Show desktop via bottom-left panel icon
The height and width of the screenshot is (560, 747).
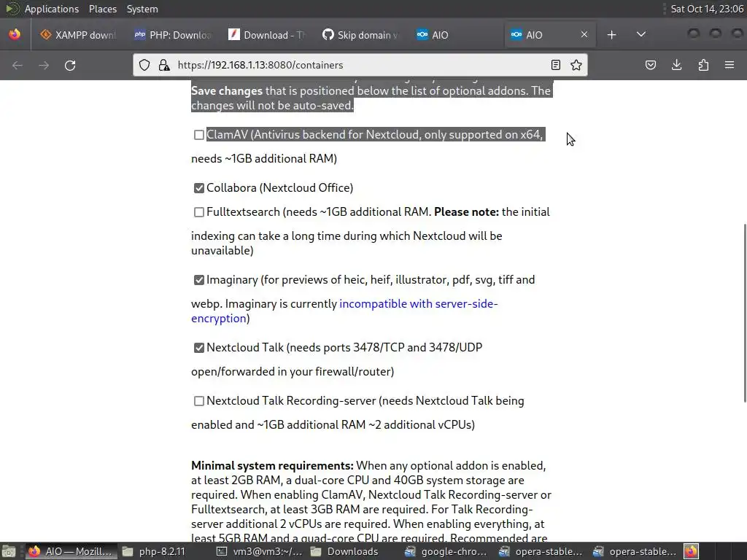9,551
